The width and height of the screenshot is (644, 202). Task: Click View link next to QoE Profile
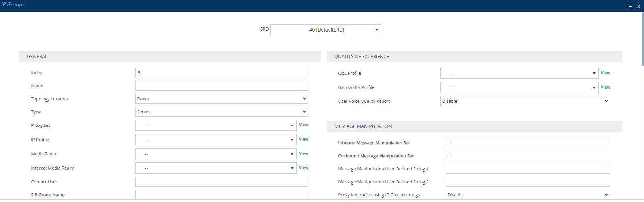(x=605, y=73)
